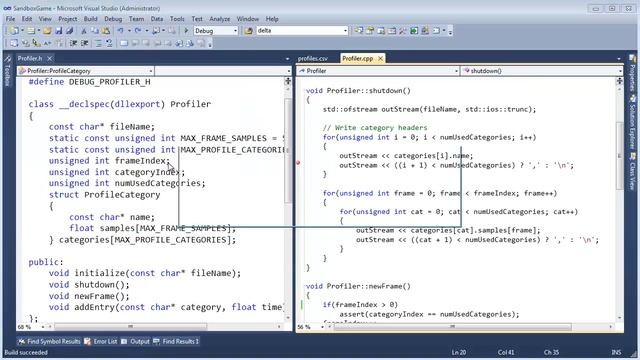Screen dimensions: 640x360
Task: Toggle a bookmark with the bookmark icon
Action: 124,43
